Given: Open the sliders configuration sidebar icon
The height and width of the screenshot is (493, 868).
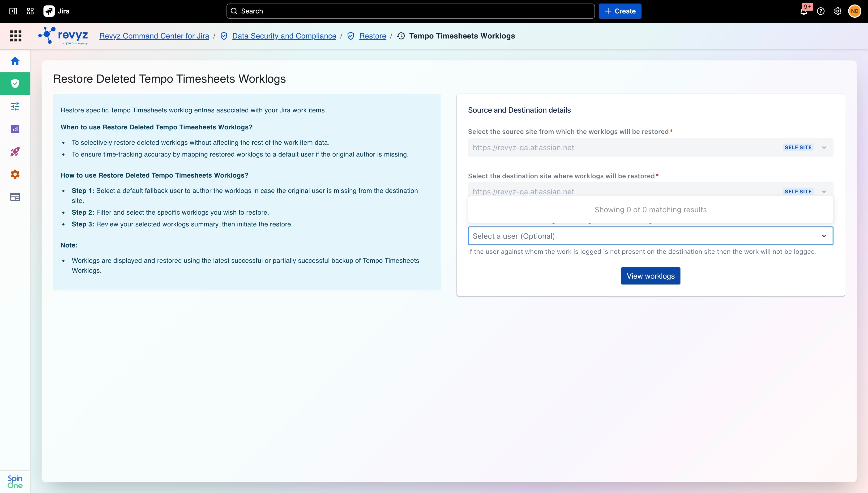Looking at the screenshot, I should 15,106.
